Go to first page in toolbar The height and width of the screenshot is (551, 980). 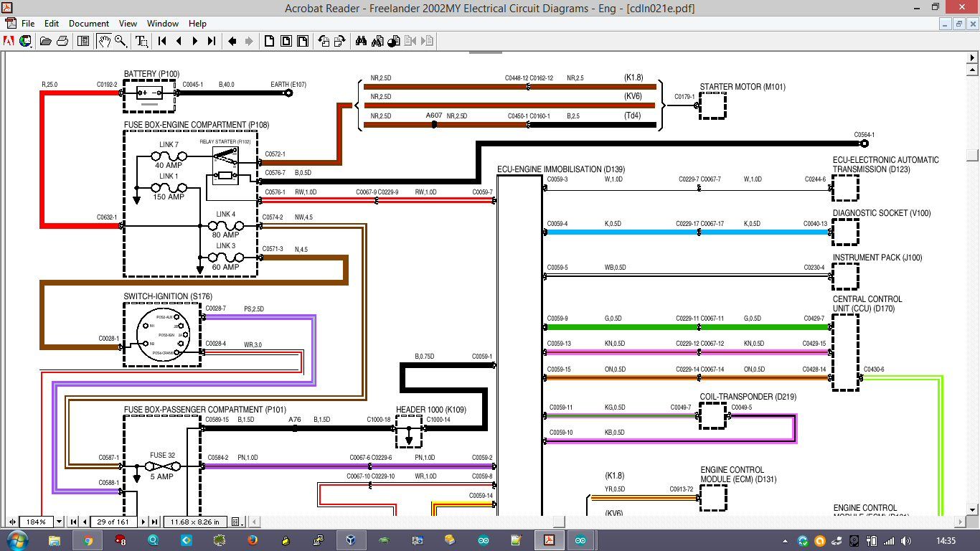[x=162, y=41]
